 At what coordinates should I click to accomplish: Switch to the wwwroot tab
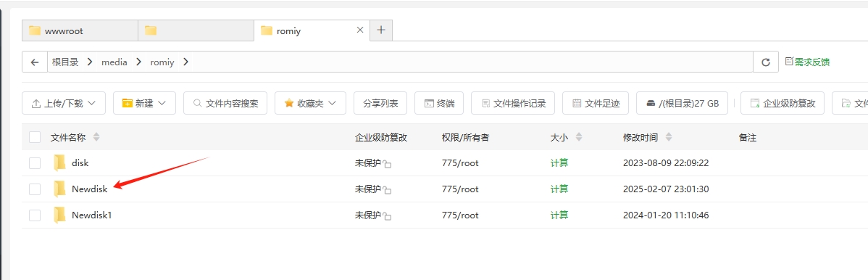click(x=80, y=30)
